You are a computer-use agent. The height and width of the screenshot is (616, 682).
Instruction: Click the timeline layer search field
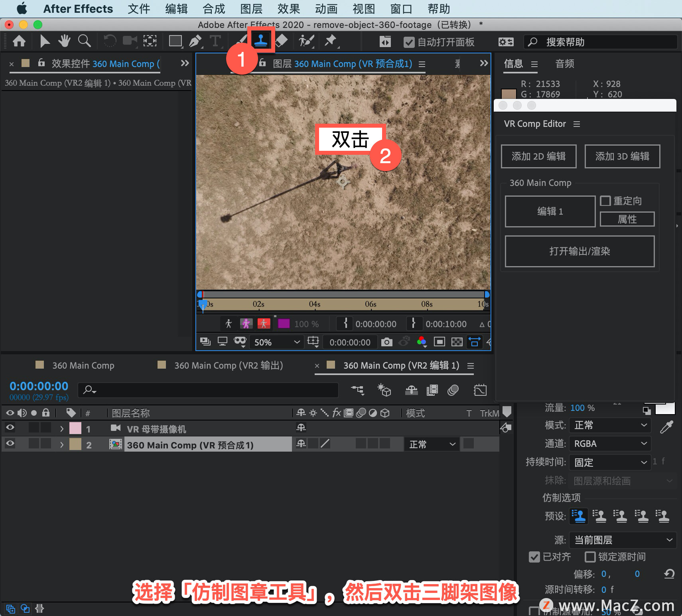click(x=208, y=390)
